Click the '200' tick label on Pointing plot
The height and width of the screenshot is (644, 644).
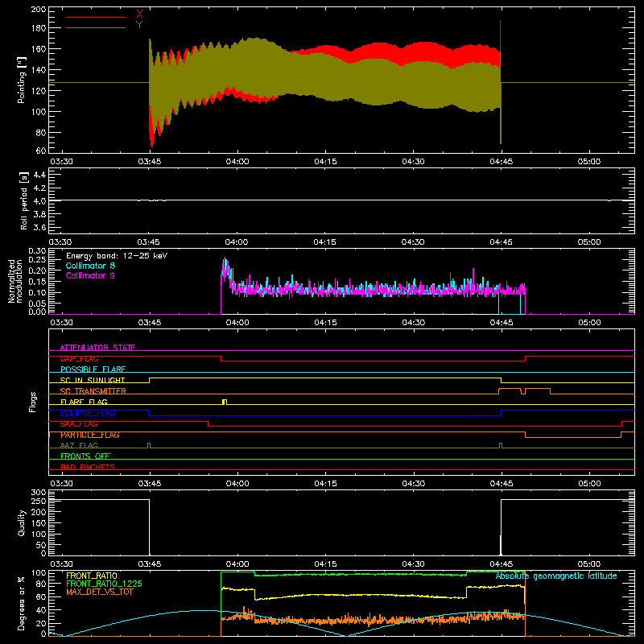[x=39, y=9]
